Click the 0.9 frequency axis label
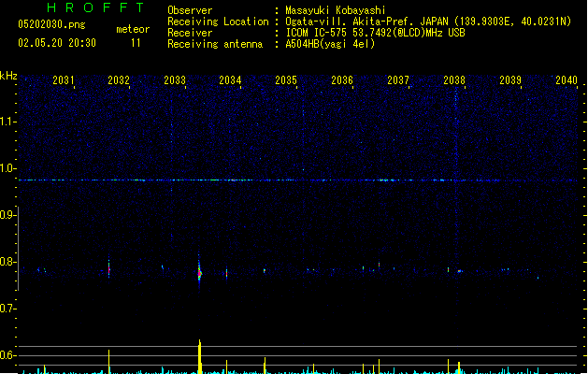The image size is (588, 374). 7,215
